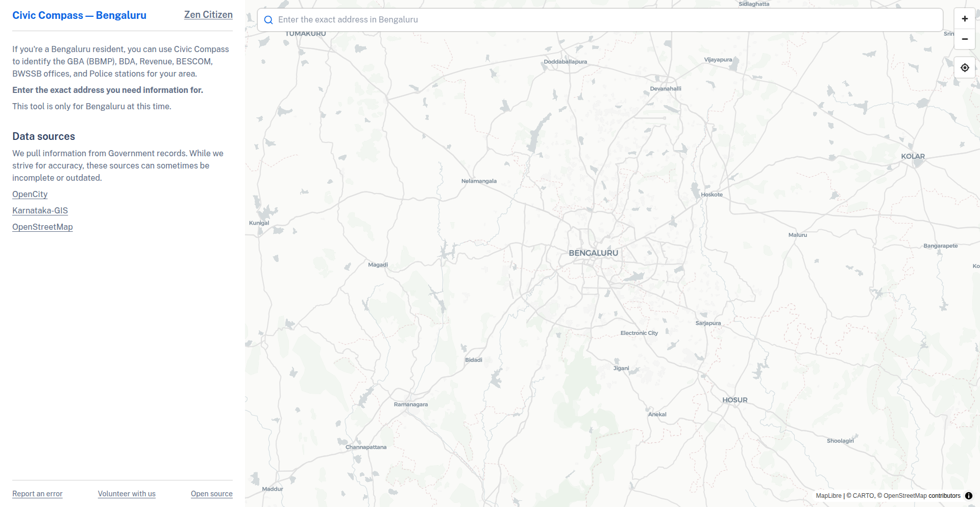
Task: Find my location with the geolocate icon
Action: 965,67
